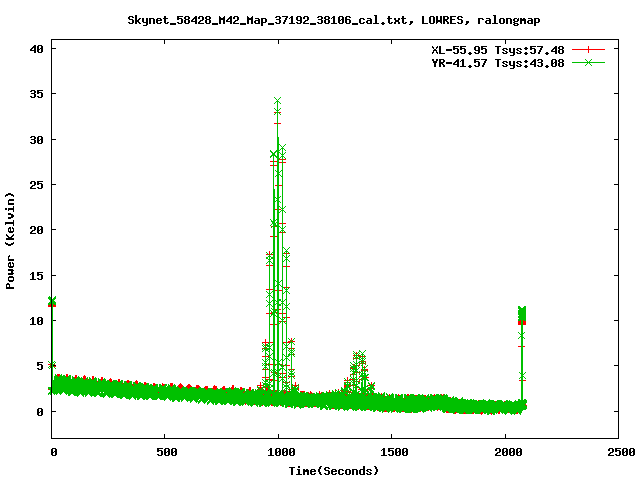Click the red XL legend line sample
Viewport: 640px width, 480px height.
point(588,50)
